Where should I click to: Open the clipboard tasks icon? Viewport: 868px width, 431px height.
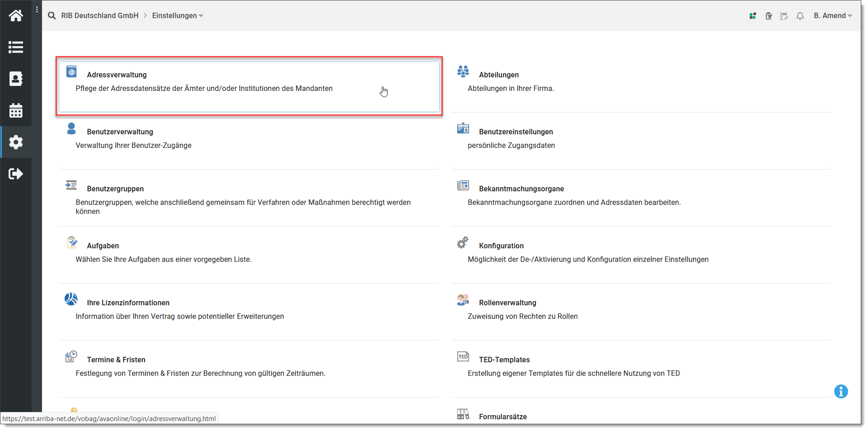[x=769, y=16]
